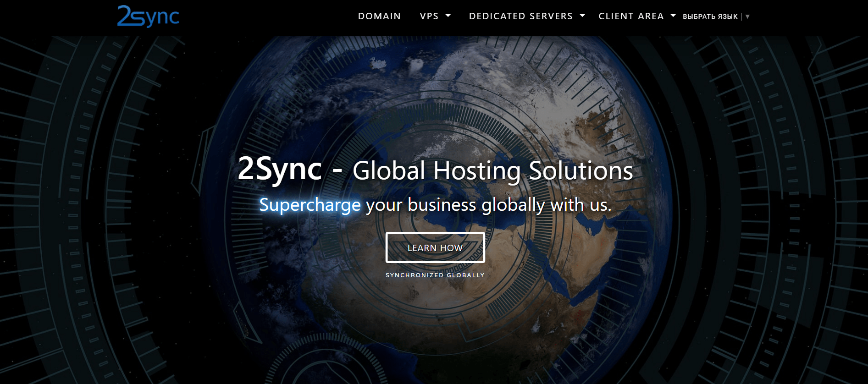Click the SYNCHRONIZED GLOBALLY text
868x384 pixels.
pos(435,275)
